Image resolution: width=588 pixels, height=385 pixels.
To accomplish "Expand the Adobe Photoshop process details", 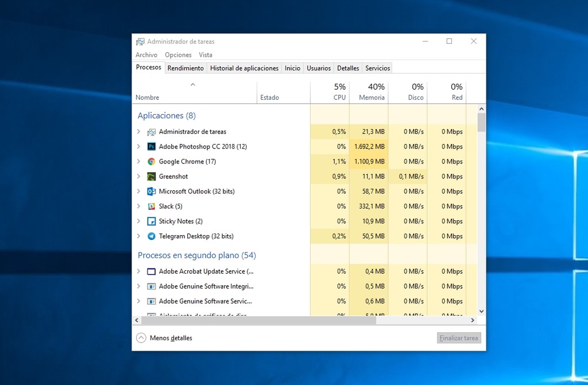I will pos(138,146).
